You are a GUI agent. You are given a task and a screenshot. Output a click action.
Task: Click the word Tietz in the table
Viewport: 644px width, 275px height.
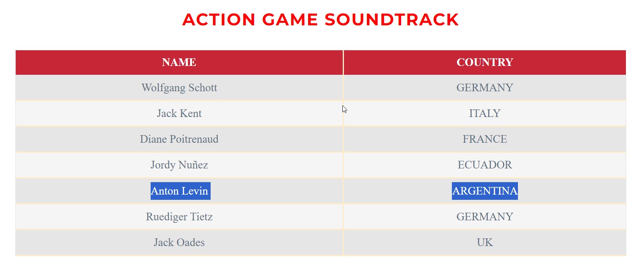point(201,217)
